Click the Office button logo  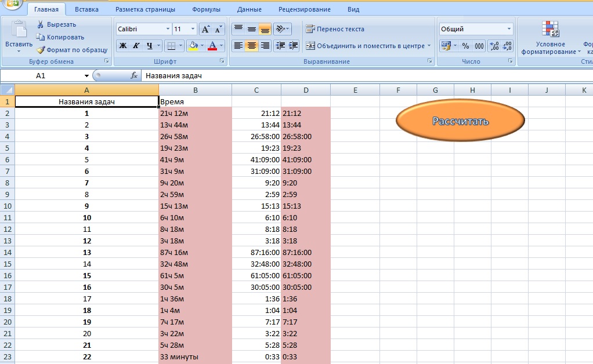12,4
